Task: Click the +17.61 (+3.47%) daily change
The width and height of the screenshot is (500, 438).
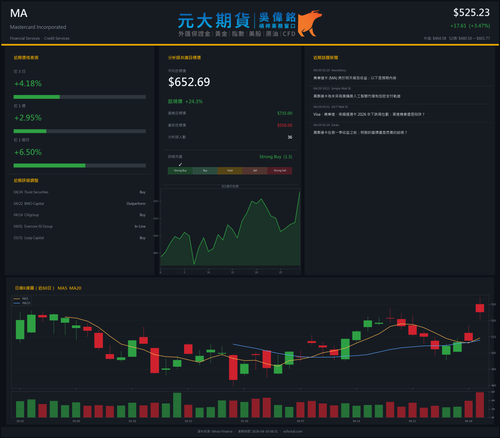Action: tap(470, 26)
